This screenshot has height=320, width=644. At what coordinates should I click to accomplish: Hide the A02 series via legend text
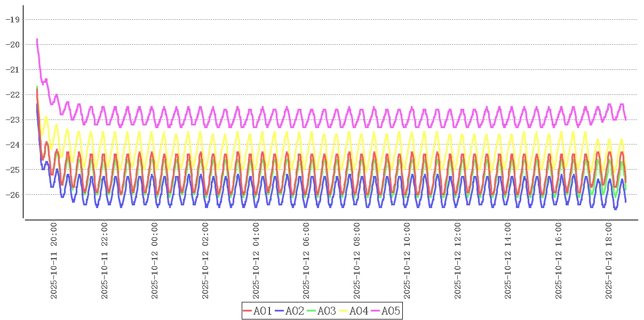(x=295, y=311)
